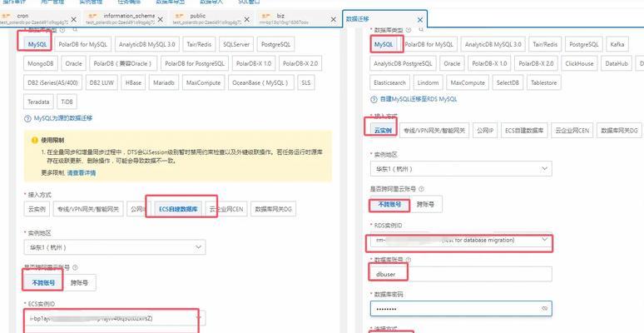Select source AnalyticDB MySQL 3.0 type
Viewport: 644px width, 333px height.
pos(147,44)
